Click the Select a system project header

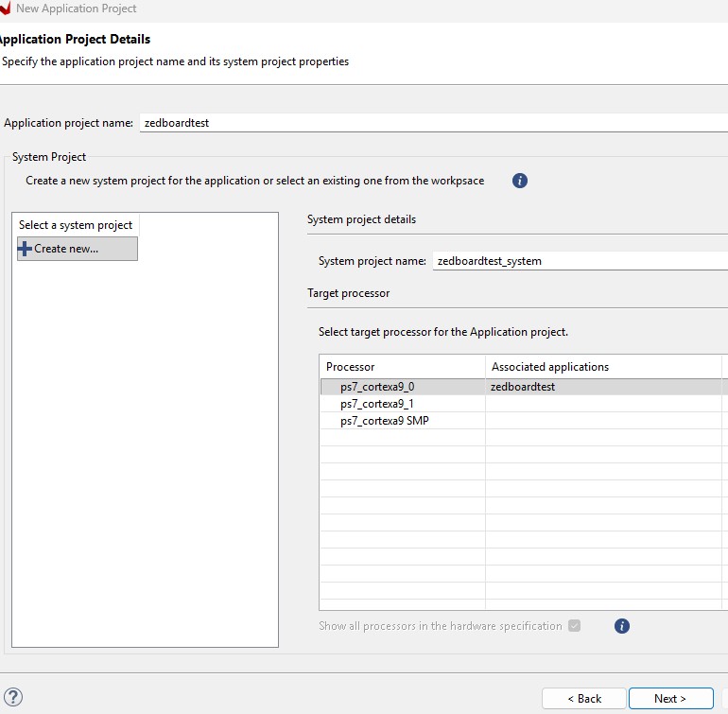[x=76, y=225]
